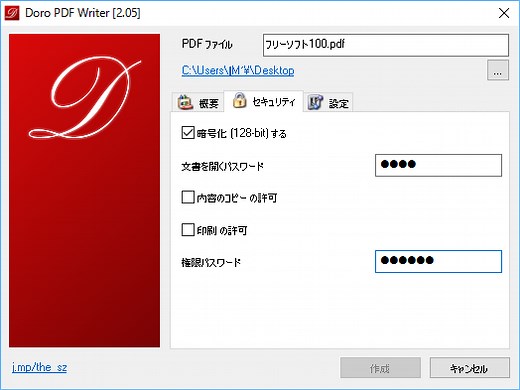Click the browse folder ... button
The width and height of the screenshot is (520, 390).
(x=498, y=70)
